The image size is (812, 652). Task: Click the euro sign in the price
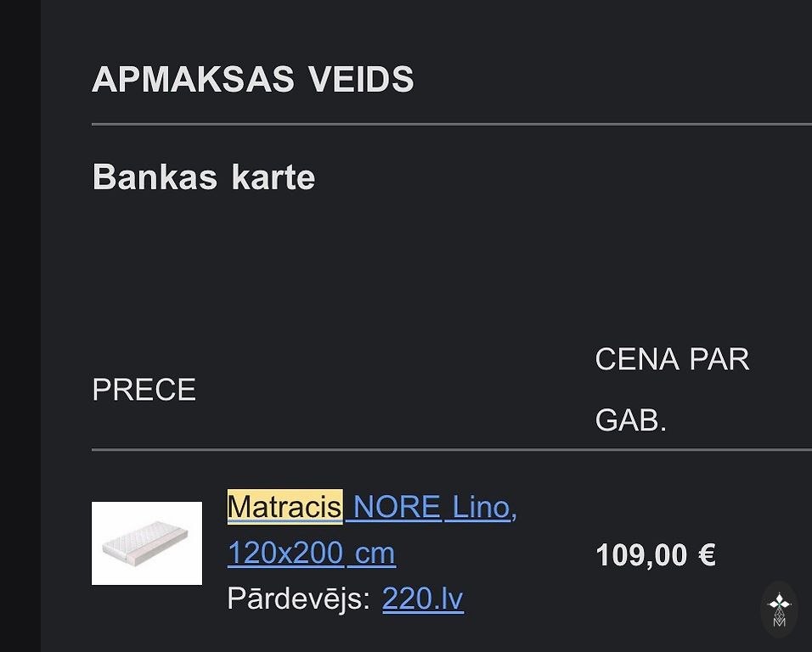tap(707, 556)
